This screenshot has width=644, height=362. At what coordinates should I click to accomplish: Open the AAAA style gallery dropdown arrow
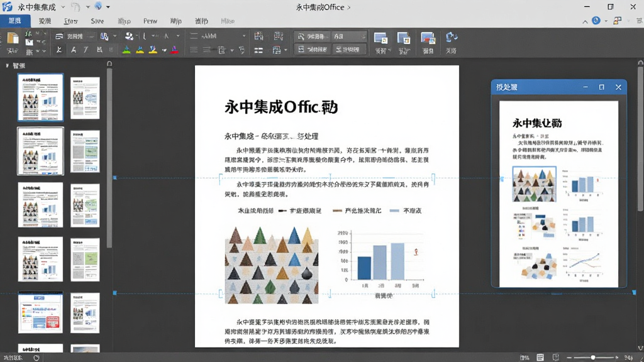243,36
